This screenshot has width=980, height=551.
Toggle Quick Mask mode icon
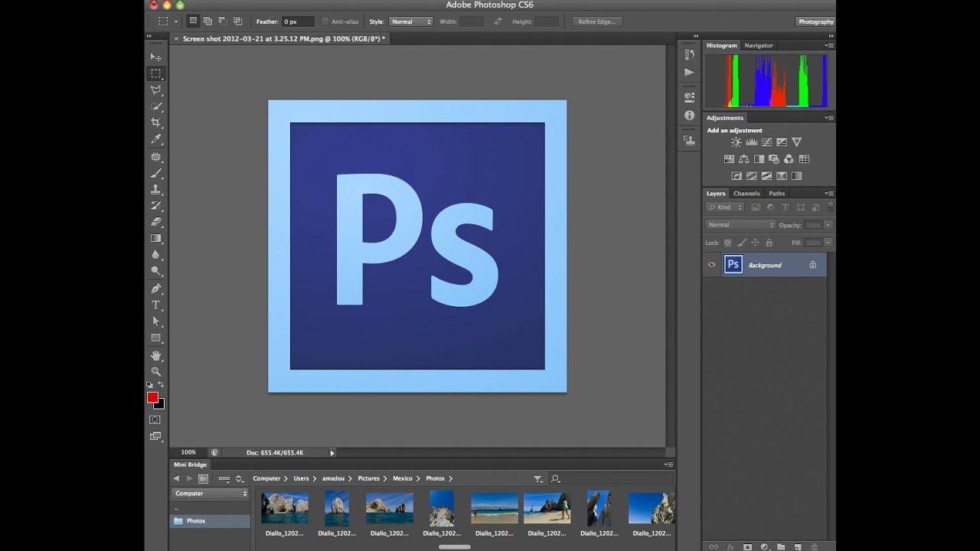pos(155,419)
